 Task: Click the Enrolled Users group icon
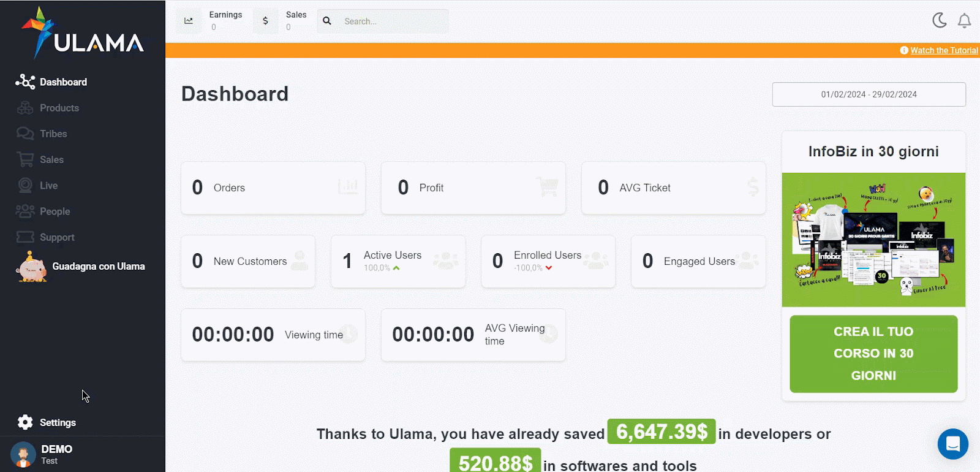(596, 261)
